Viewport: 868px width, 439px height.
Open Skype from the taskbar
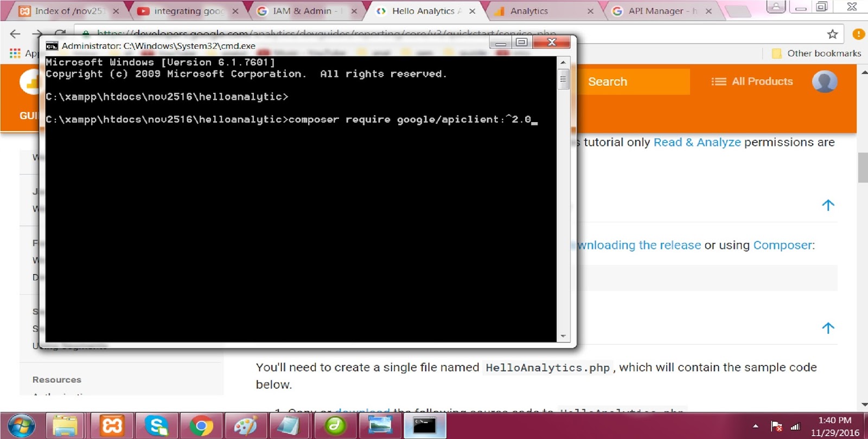[x=156, y=425]
